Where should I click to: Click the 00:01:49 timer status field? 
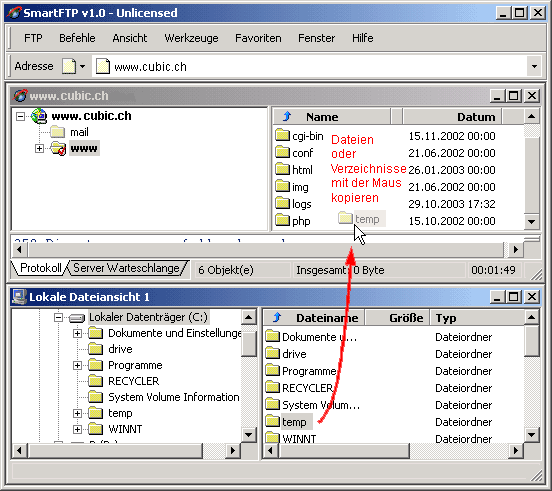pos(493,270)
